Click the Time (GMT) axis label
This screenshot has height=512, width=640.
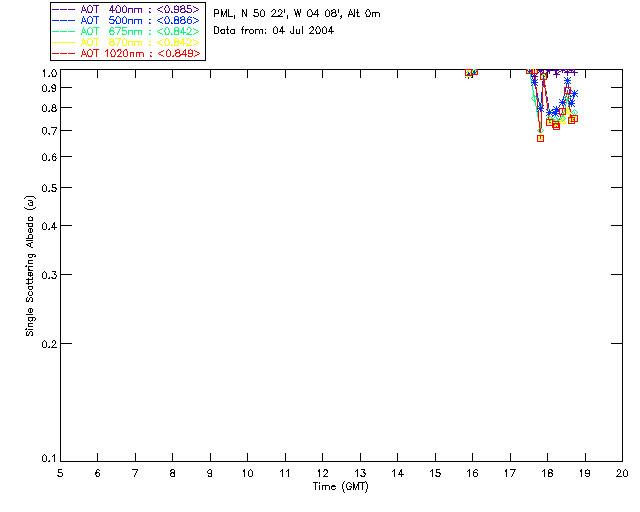[x=340, y=487]
